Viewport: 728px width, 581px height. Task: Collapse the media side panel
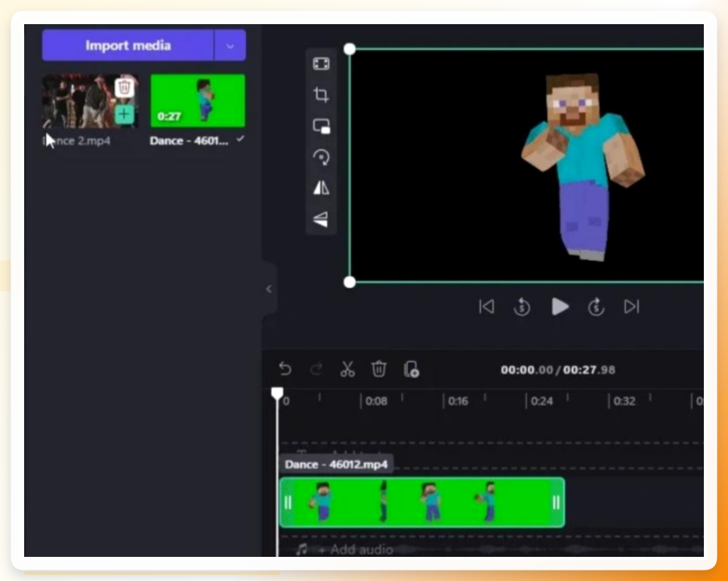(x=269, y=289)
